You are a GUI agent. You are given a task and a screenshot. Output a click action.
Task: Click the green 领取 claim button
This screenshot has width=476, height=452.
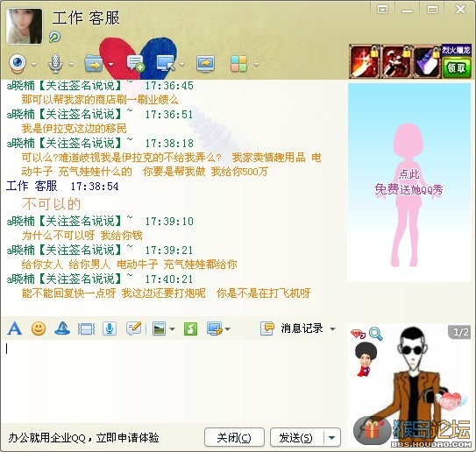[x=456, y=67]
